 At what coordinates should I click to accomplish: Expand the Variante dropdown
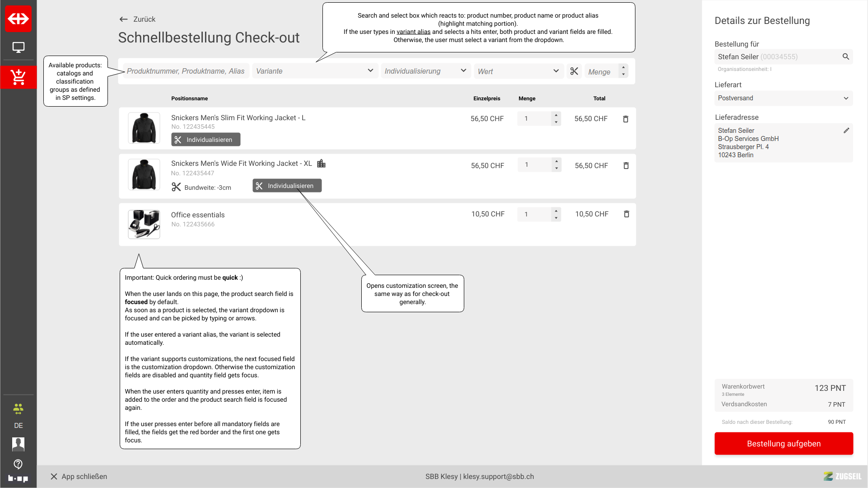(x=314, y=71)
